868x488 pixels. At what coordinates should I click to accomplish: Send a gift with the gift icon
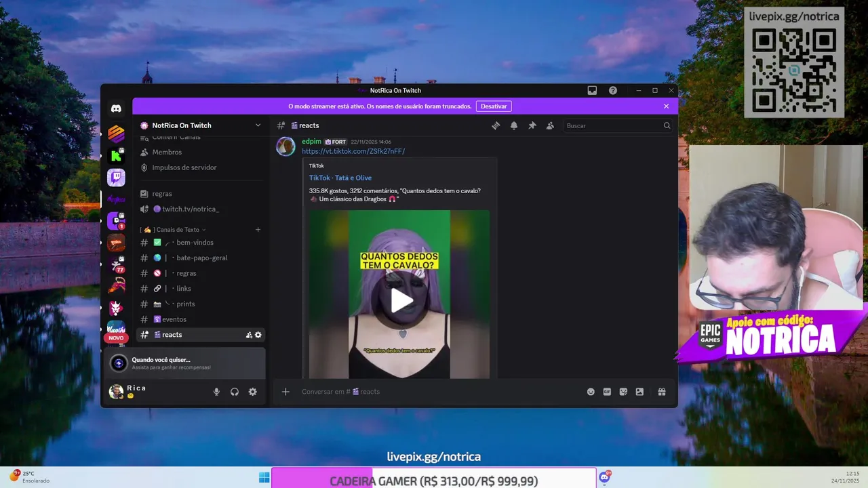coord(661,392)
